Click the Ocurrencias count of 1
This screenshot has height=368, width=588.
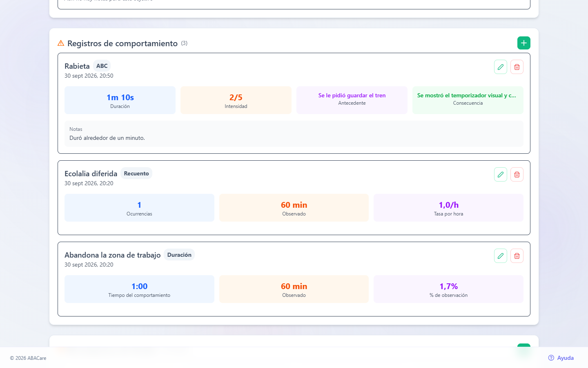pyautogui.click(x=139, y=205)
